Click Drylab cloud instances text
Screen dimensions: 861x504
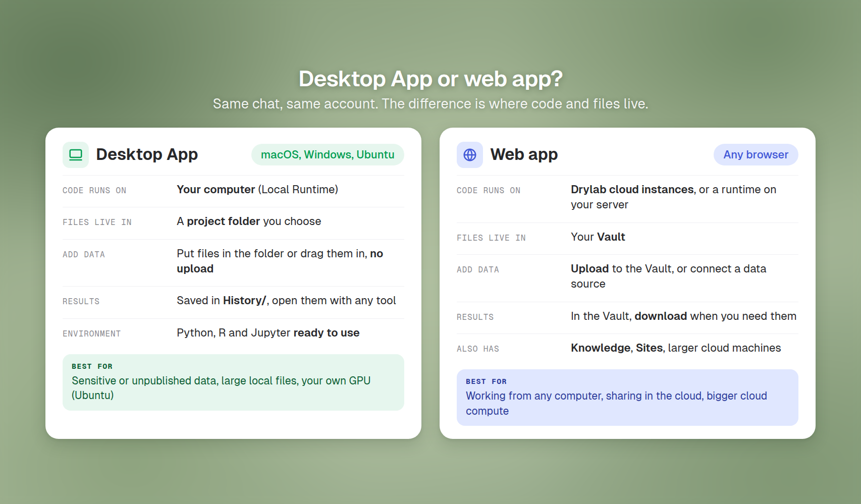coord(674,197)
